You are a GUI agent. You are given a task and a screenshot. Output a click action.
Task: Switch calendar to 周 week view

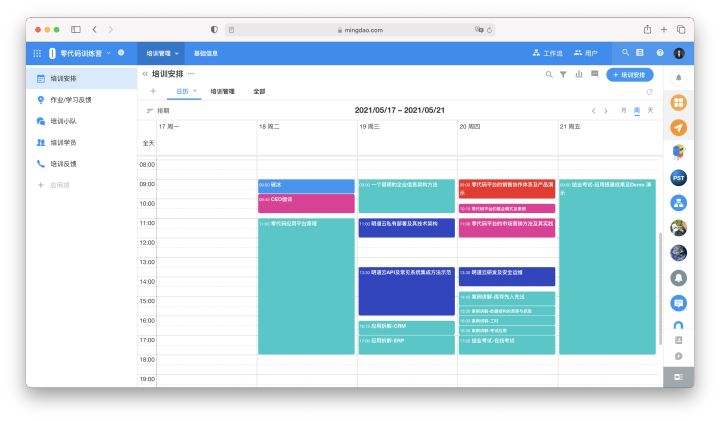tap(636, 110)
